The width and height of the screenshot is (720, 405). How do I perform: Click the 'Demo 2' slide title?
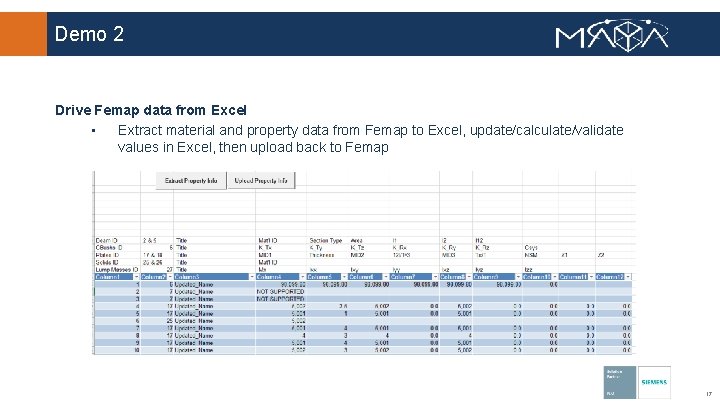coord(89,34)
